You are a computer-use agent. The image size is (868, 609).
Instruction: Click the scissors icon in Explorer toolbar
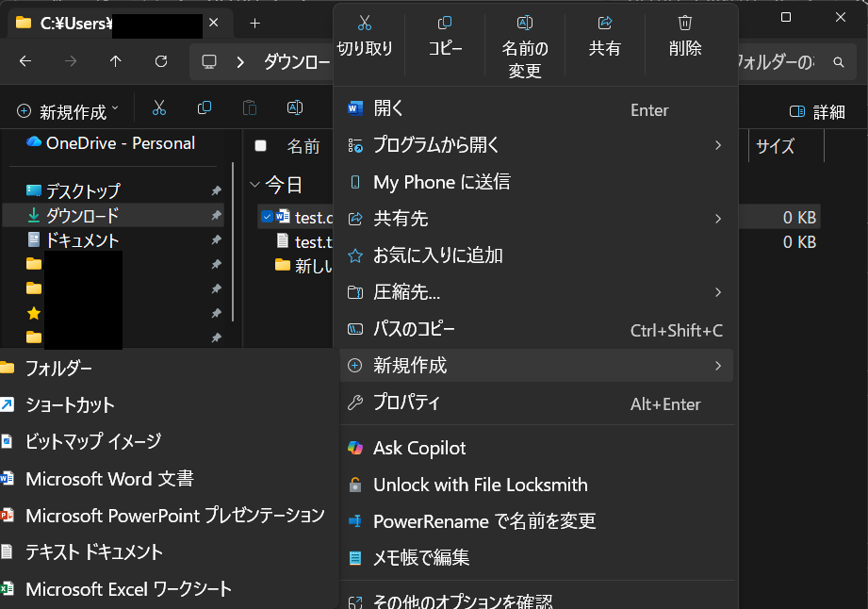click(159, 109)
